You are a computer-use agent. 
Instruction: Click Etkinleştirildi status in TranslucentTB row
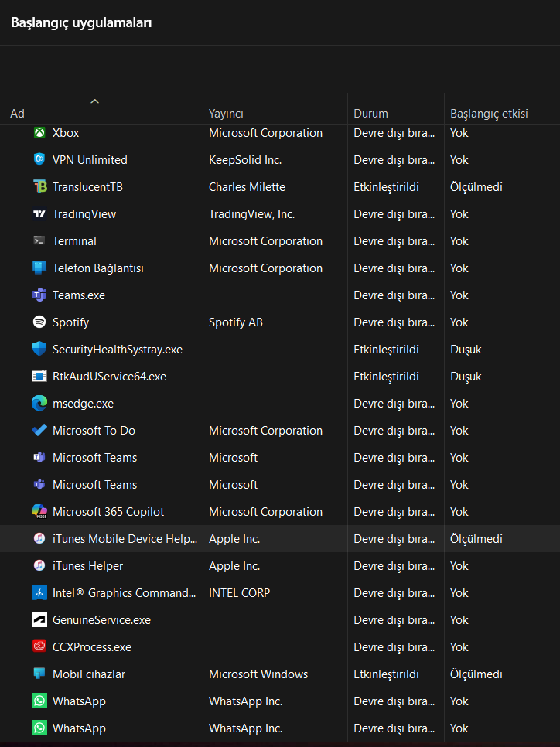point(386,187)
